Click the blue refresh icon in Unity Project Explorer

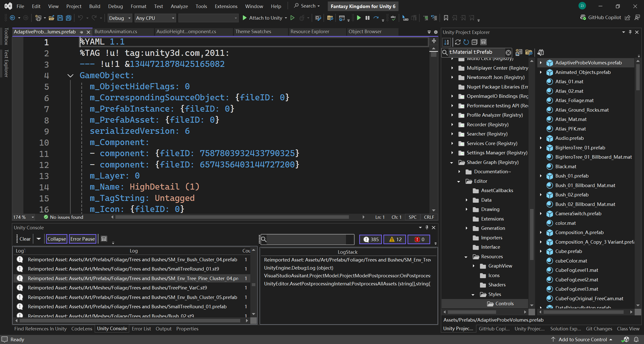(x=466, y=42)
